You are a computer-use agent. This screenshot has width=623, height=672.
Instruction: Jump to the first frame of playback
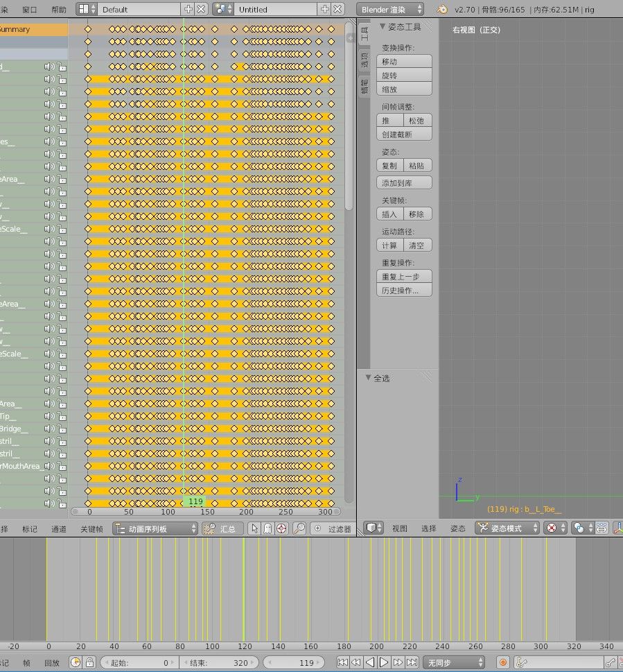tap(342, 662)
